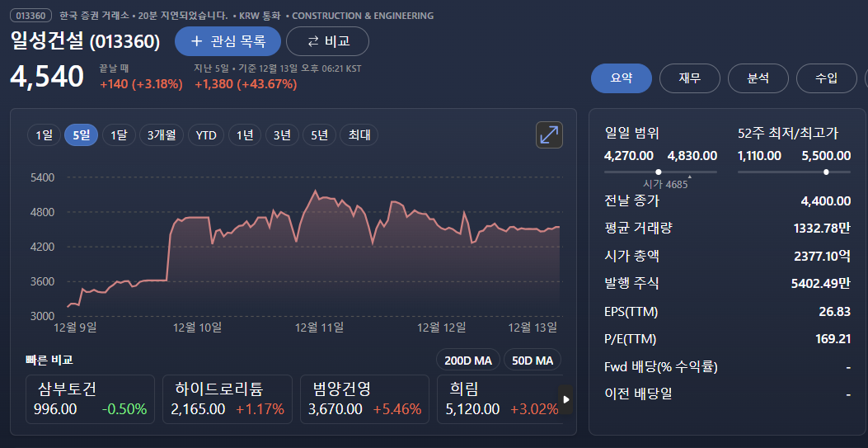
Task: Click the +140 (+3.18%) change value
Action: click(x=141, y=85)
